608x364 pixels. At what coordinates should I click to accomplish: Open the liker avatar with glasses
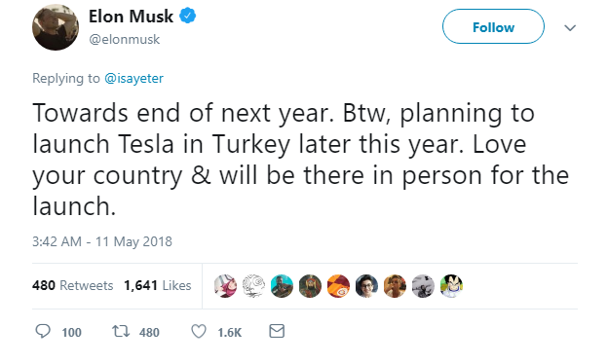click(x=366, y=286)
